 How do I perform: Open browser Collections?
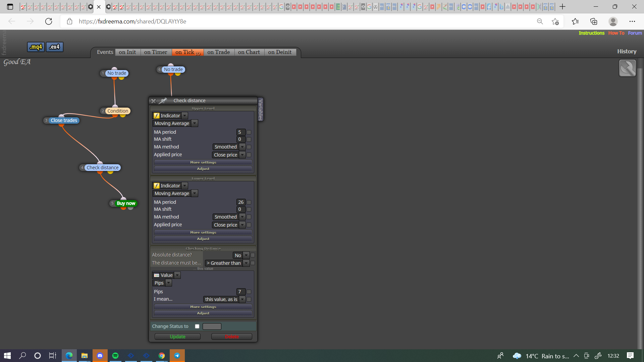coord(594,21)
